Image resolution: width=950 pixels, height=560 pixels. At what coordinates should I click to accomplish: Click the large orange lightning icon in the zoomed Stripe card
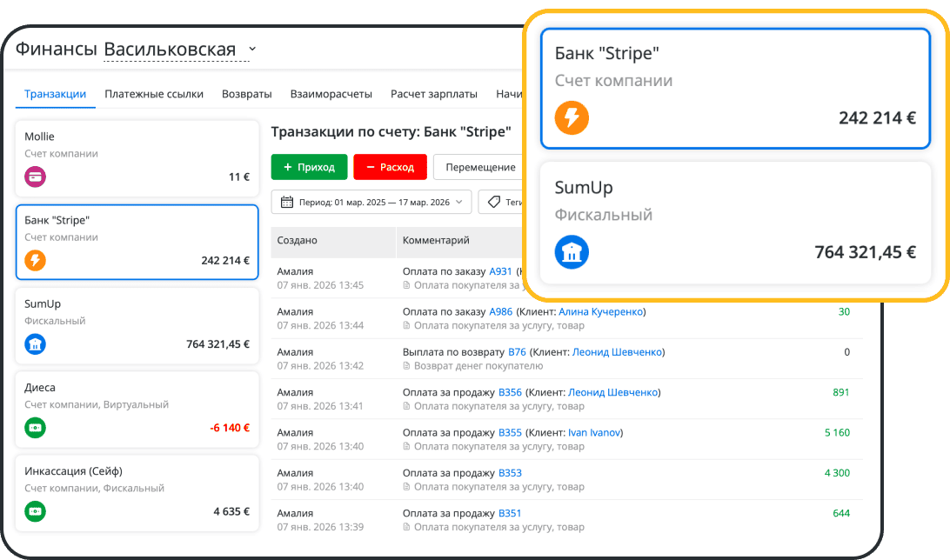pyautogui.click(x=572, y=117)
